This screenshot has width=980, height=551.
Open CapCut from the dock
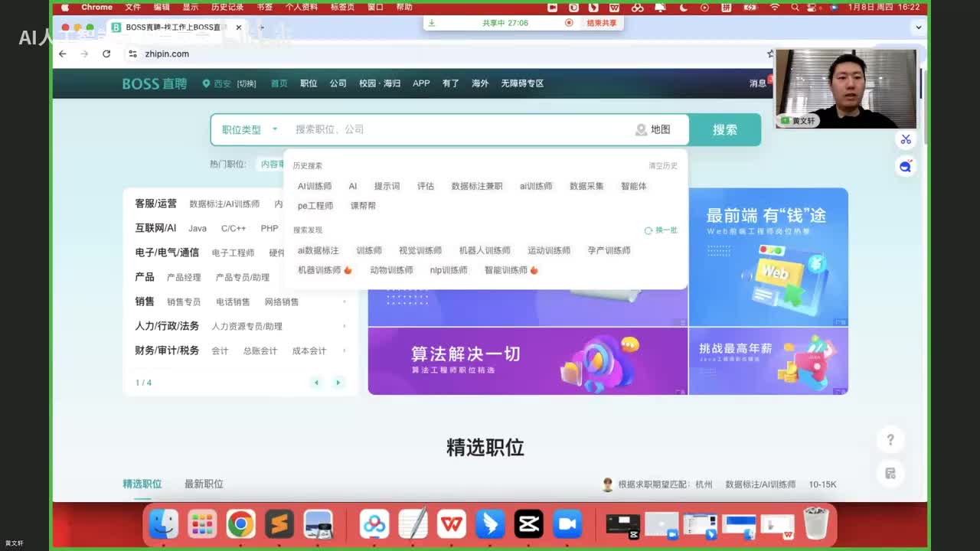[529, 524]
